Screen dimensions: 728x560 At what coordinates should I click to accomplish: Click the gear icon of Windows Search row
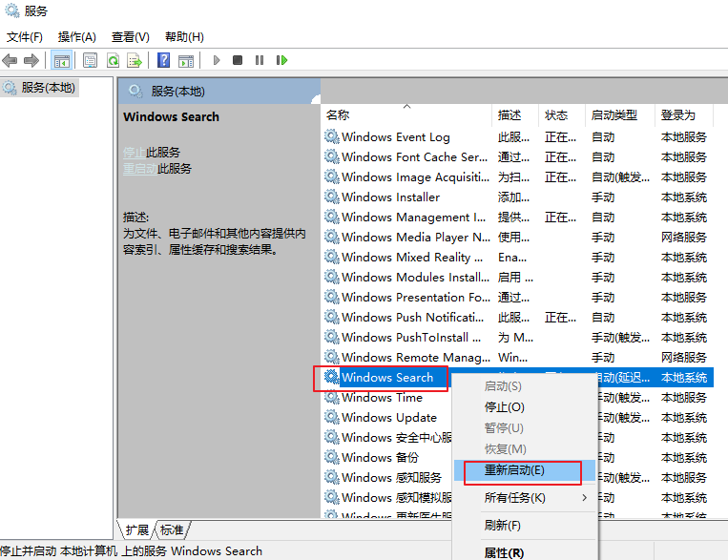coord(331,377)
